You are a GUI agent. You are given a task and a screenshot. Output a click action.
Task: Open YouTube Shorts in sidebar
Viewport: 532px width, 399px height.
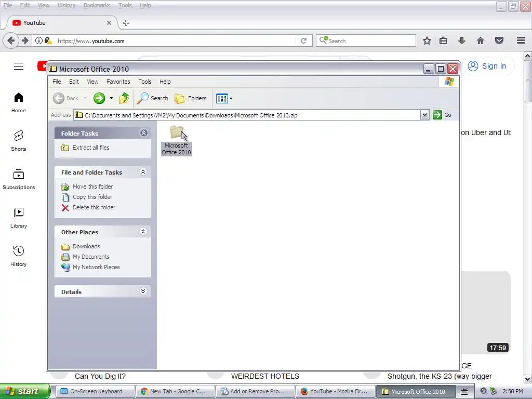click(19, 141)
